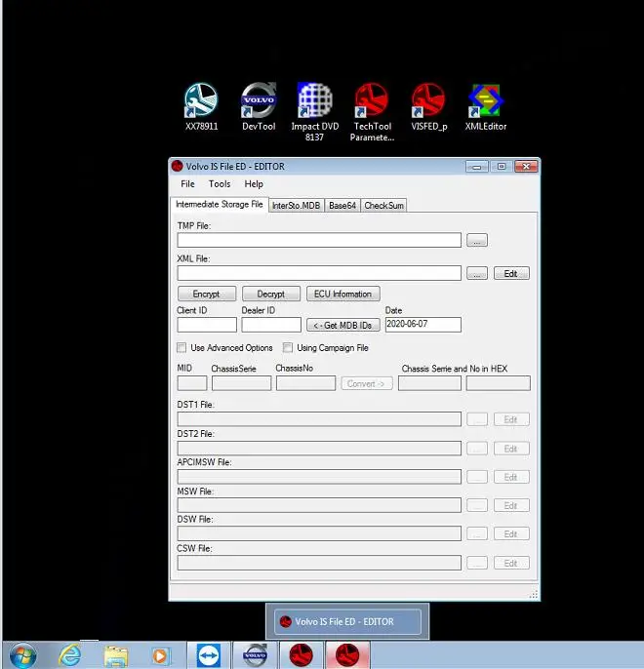Click Edit next to DSW File
This screenshot has width=644, height=669.
coord(511,533)
